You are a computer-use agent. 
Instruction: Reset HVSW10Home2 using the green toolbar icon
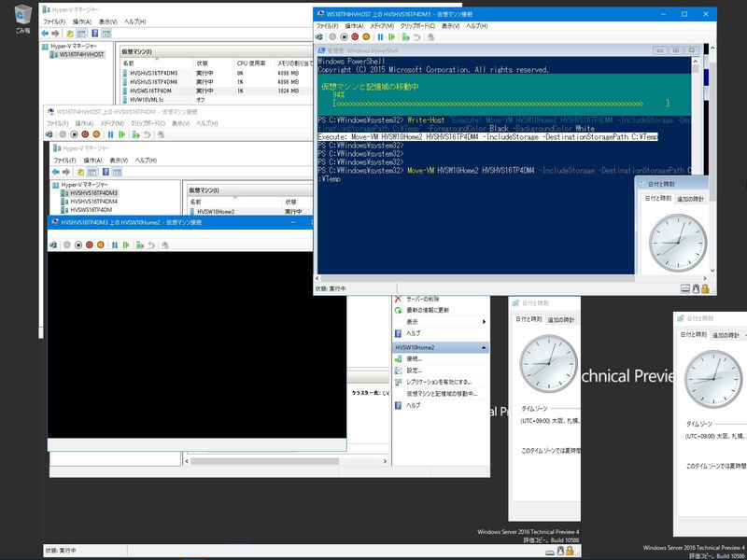pyautogui.click(x=126, y=245)
